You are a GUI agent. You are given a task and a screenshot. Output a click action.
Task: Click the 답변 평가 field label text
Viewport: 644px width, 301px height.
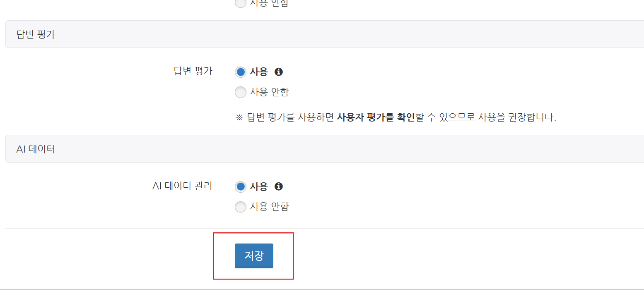tap(193, 71)
